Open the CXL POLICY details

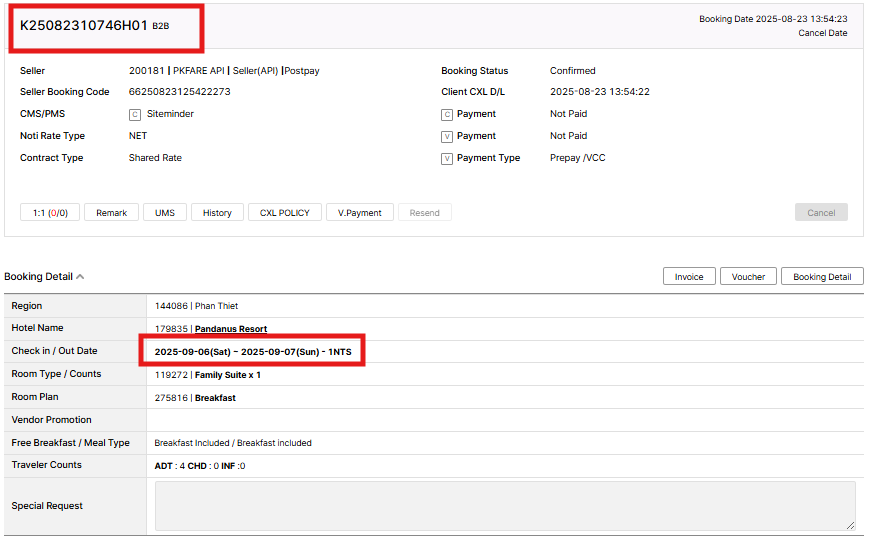coord(285,213)
